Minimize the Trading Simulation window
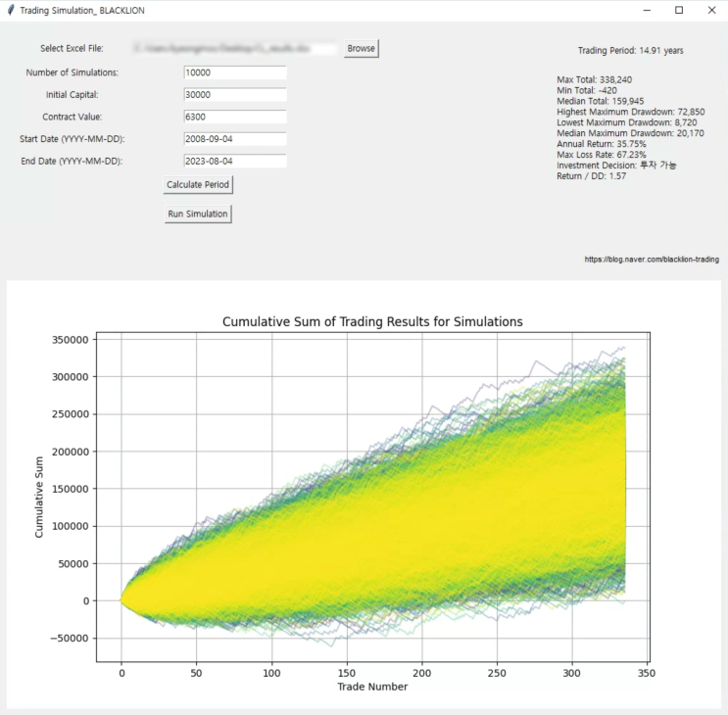Screen dimensions: 728x715 647,10
